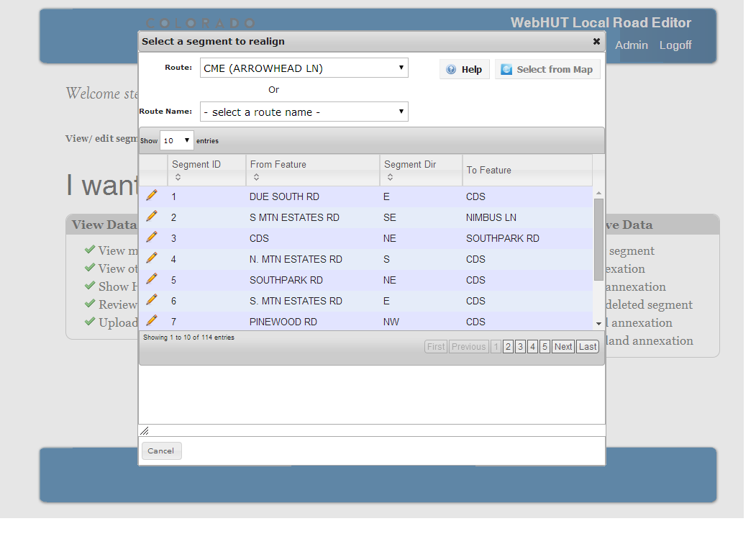Click the NW direction cell
The height and width of the screenshot is (534, 756).
[391, 322]
